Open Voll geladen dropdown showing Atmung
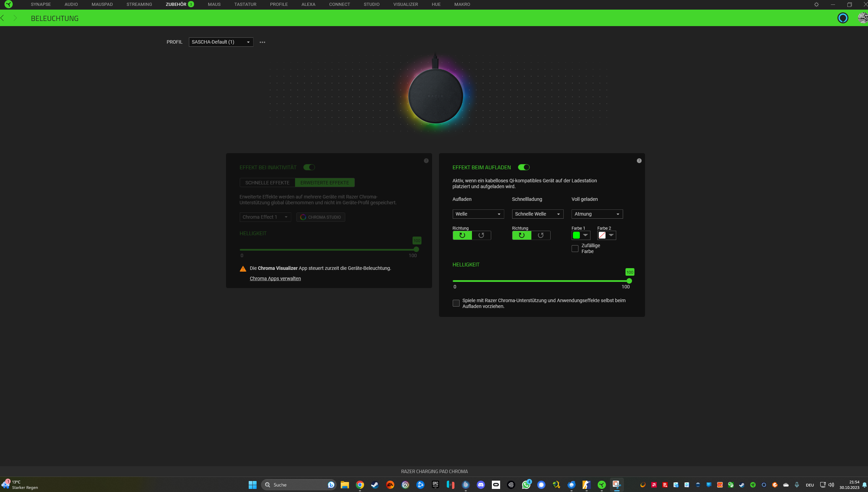868x492 pixels. [597, 214]
